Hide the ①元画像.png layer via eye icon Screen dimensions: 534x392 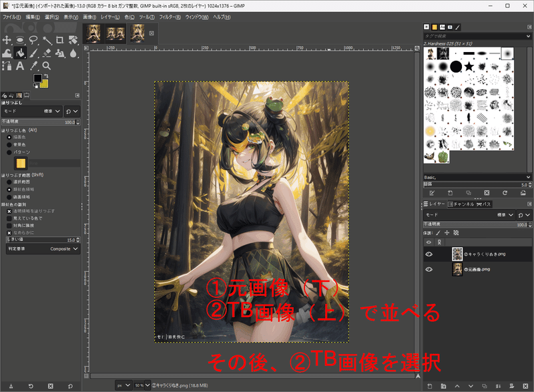pos(429,269)
